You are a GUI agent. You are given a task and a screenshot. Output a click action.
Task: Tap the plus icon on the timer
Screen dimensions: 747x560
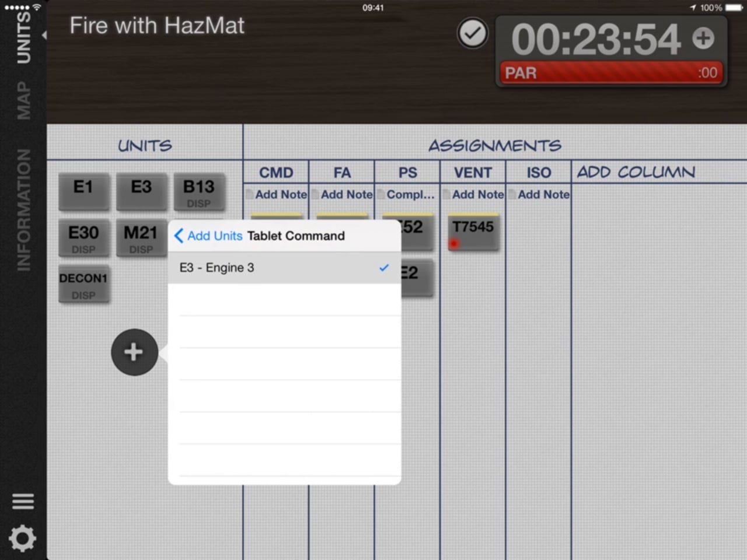(x=703, y=38)
